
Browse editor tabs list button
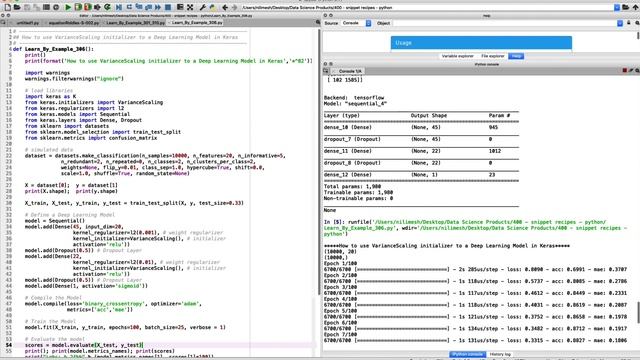tap(3, 22)
